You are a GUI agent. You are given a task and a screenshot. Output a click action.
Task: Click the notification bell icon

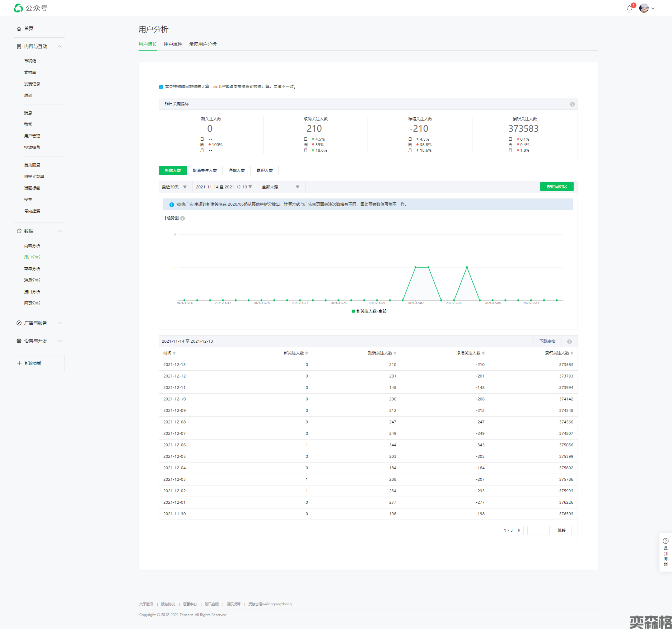[629, 8]
